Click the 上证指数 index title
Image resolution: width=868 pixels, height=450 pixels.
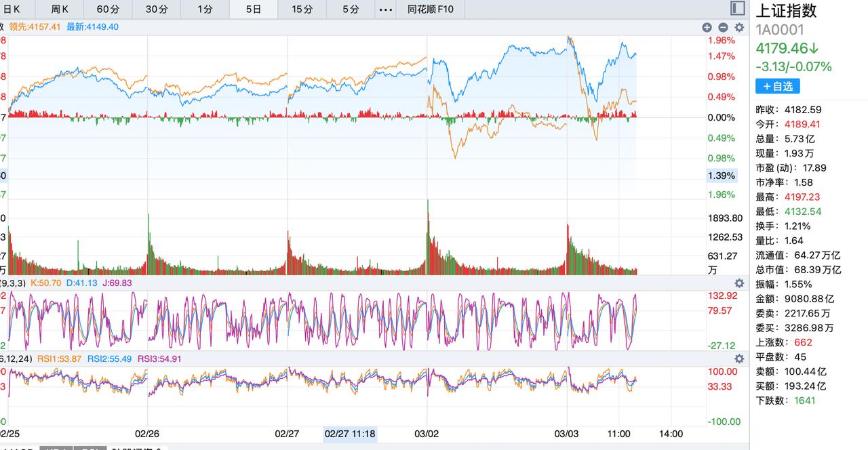[x=786, y=11]
